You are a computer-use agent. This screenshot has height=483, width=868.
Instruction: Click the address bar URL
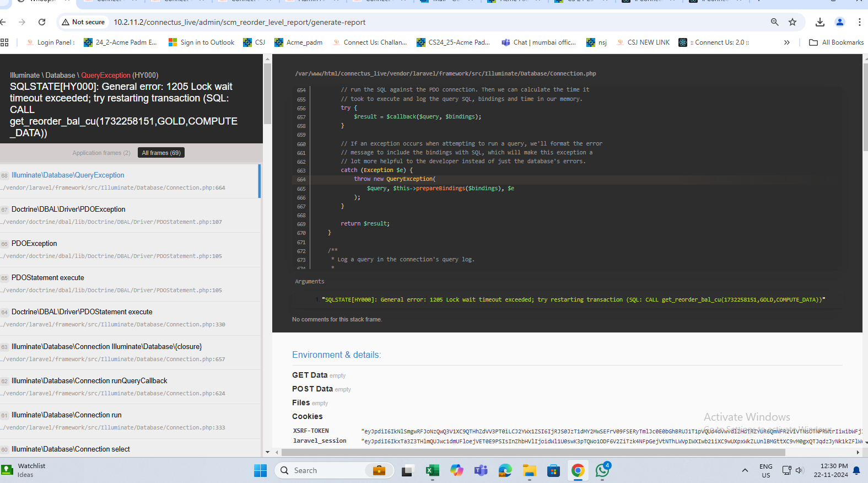(240, 22)
